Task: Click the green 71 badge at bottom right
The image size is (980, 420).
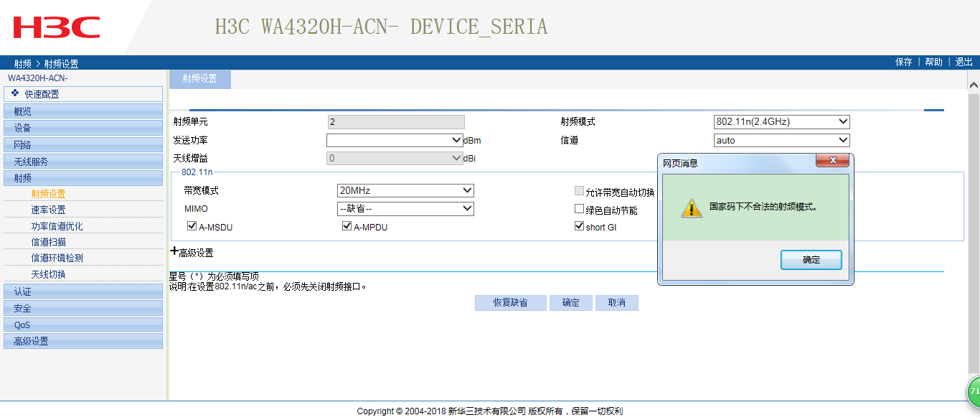Action: click(974, 392)
